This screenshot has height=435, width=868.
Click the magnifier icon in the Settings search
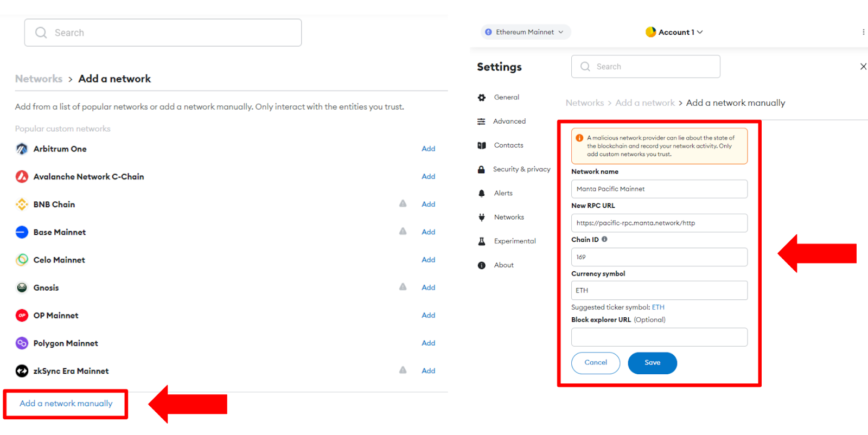(x=585, y=66)
